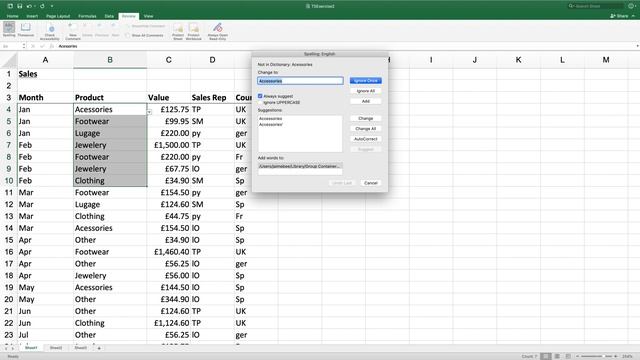Open the View ribbon tab

pos(149,16)
